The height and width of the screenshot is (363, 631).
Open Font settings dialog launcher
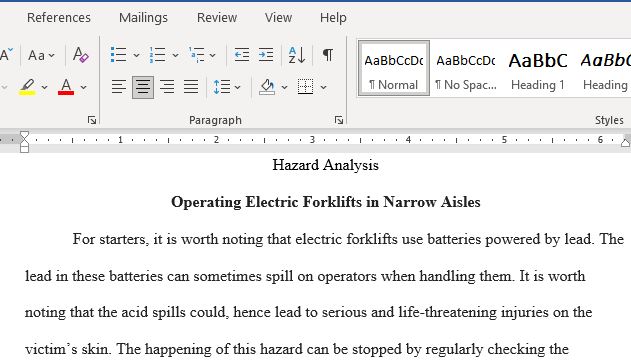pyautogui.click(x=92, y=120)
